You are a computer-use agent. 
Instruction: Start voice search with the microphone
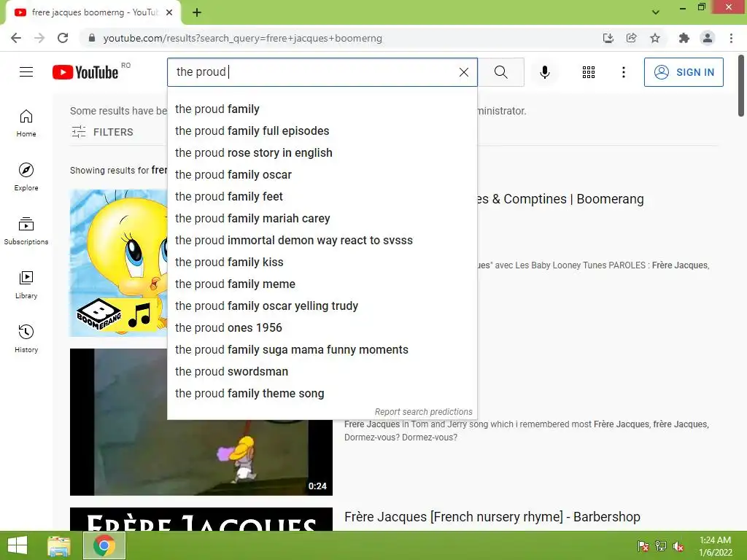(x=544, y=72)
